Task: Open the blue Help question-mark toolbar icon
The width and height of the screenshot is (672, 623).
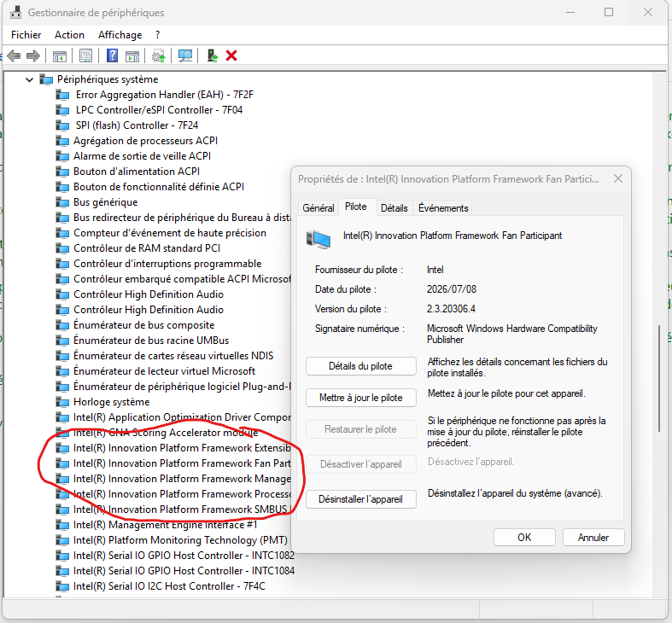Action: point(112,55)
